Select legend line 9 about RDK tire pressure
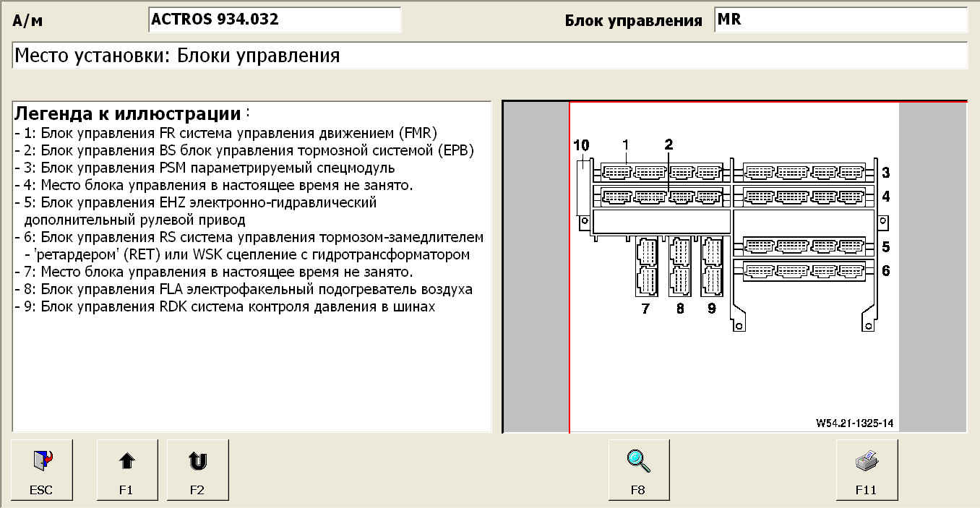 [x=225, y=306]
